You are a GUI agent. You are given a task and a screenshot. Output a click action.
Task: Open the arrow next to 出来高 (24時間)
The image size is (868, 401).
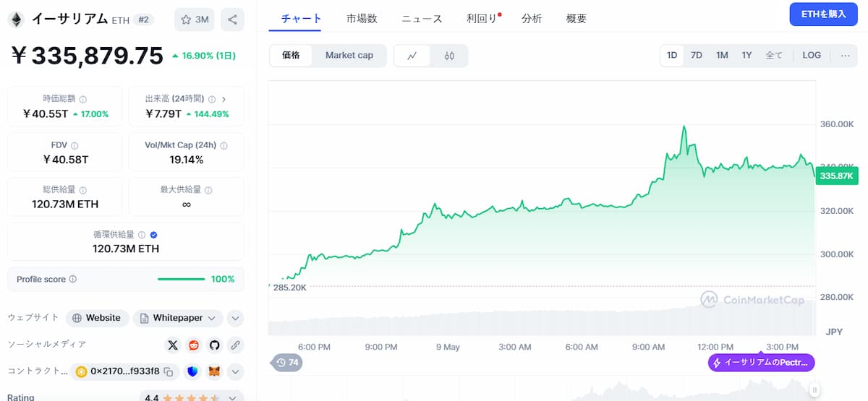click(x=224, y=99)
